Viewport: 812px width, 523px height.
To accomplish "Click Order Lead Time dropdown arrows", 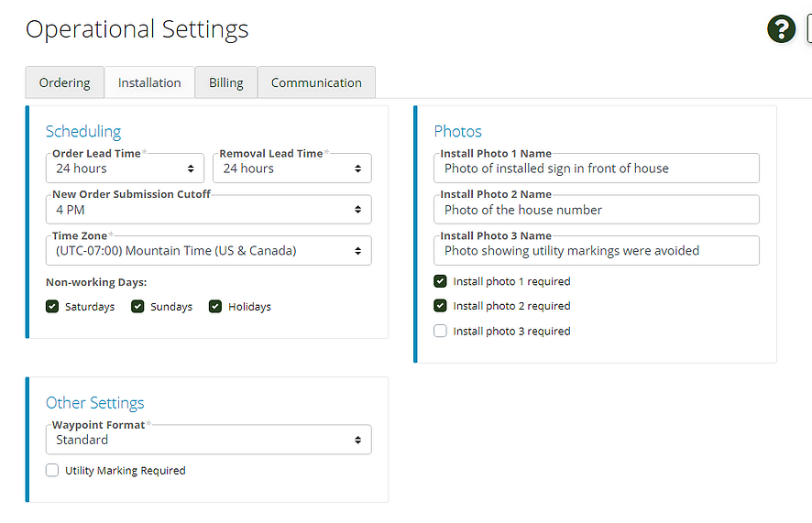I will coord(191,169).
